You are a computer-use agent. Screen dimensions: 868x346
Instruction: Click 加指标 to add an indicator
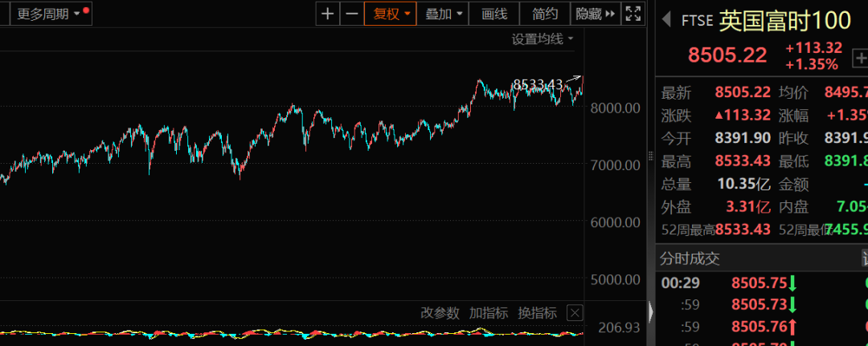489,313
